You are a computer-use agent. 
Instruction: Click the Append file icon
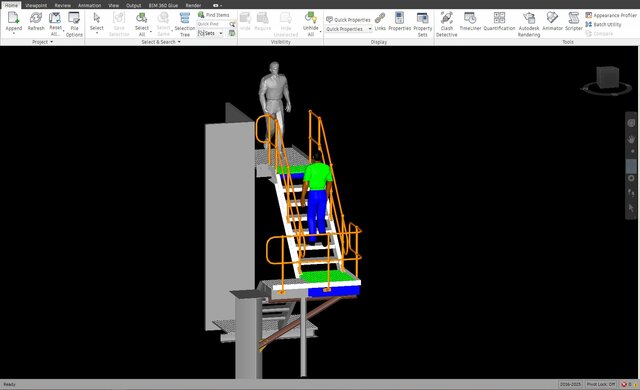point(13,19)
